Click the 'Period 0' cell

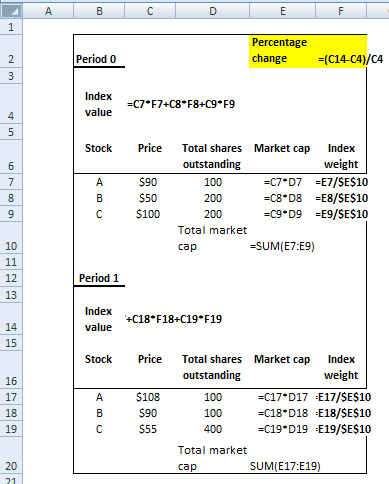(x=99, y=51)
